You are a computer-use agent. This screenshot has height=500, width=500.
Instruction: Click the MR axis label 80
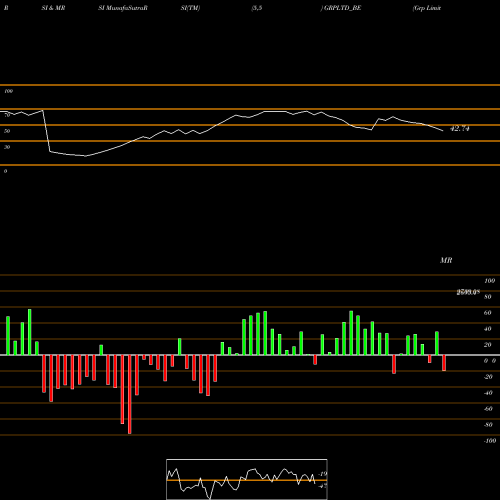click(487, 297)
